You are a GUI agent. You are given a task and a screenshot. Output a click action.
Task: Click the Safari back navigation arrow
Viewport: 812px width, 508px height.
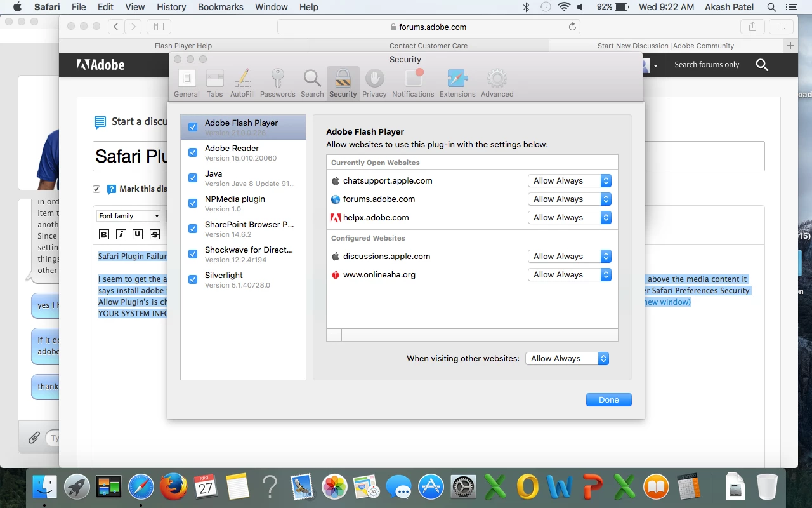pyautogui.click(x=116, y=27)
